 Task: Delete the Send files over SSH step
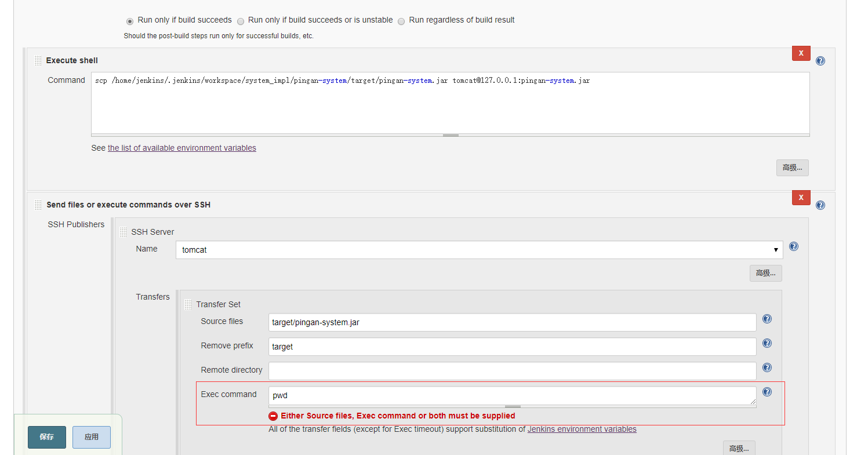[x=801, y=197]
